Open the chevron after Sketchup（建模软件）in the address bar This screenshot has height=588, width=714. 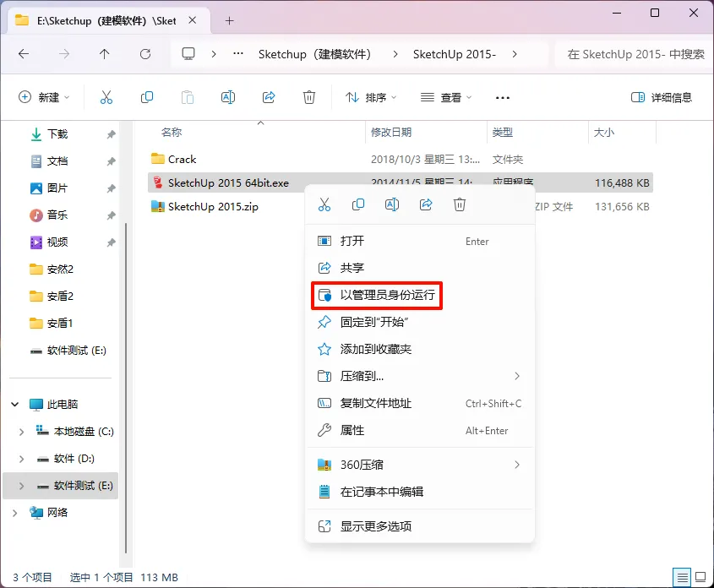click(395, 54)
